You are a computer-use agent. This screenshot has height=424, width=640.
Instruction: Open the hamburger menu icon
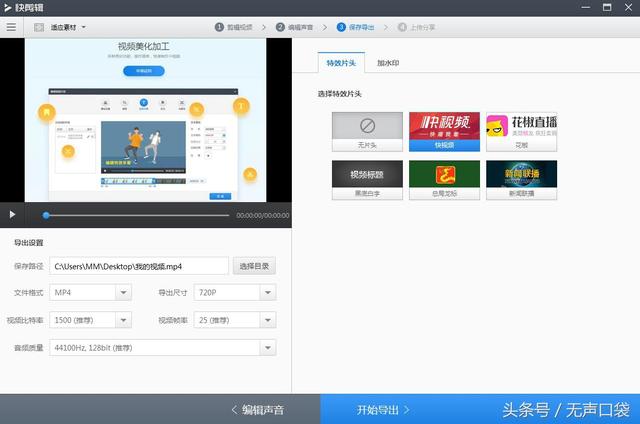click(x=11, y=27)
